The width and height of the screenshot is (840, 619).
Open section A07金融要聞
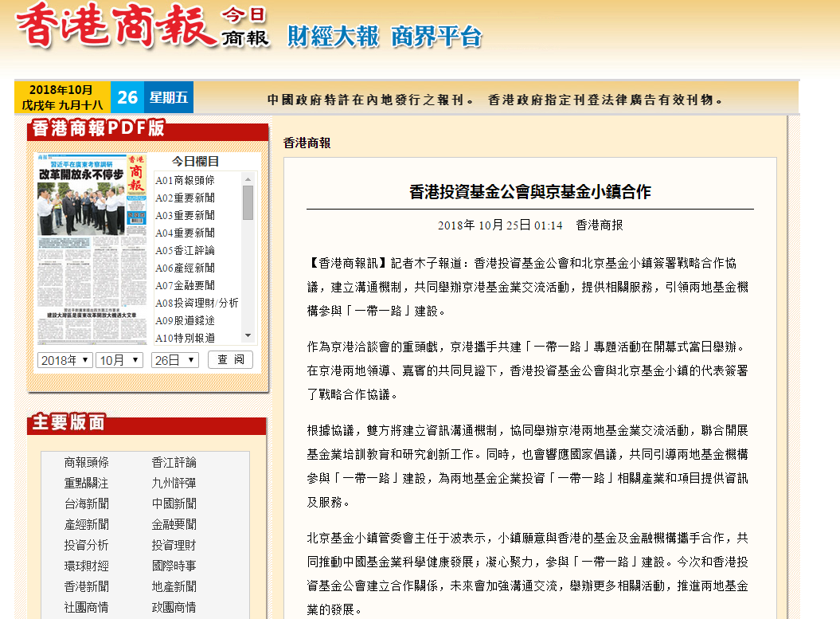(185, 286)
